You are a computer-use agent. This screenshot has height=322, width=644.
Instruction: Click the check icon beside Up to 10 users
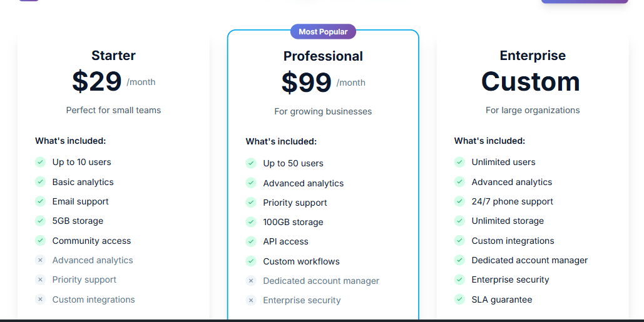pyautogui.click(x=41, y=162)
